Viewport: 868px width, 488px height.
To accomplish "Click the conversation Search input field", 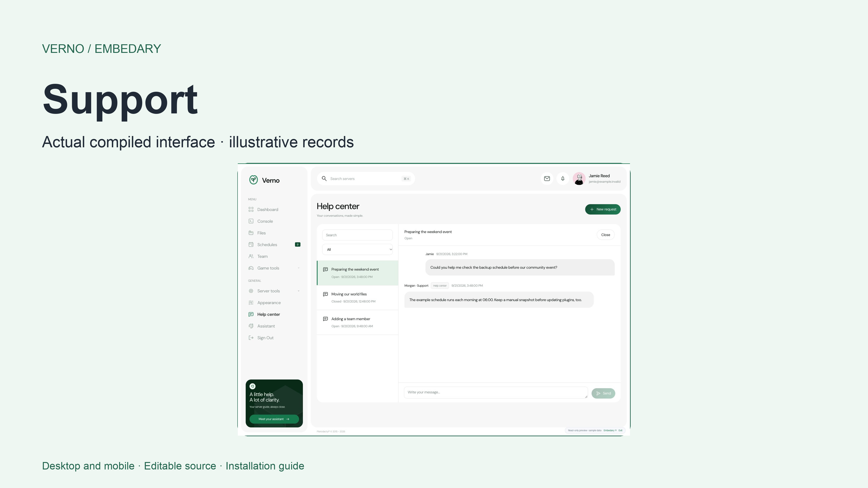I will pyautogui.click(x=358, y=235).
